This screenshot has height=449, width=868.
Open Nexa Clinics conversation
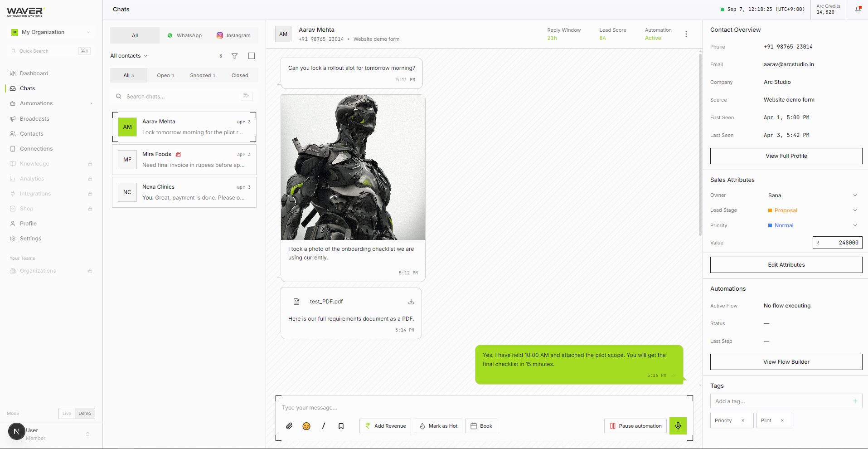tap(184, 192)
